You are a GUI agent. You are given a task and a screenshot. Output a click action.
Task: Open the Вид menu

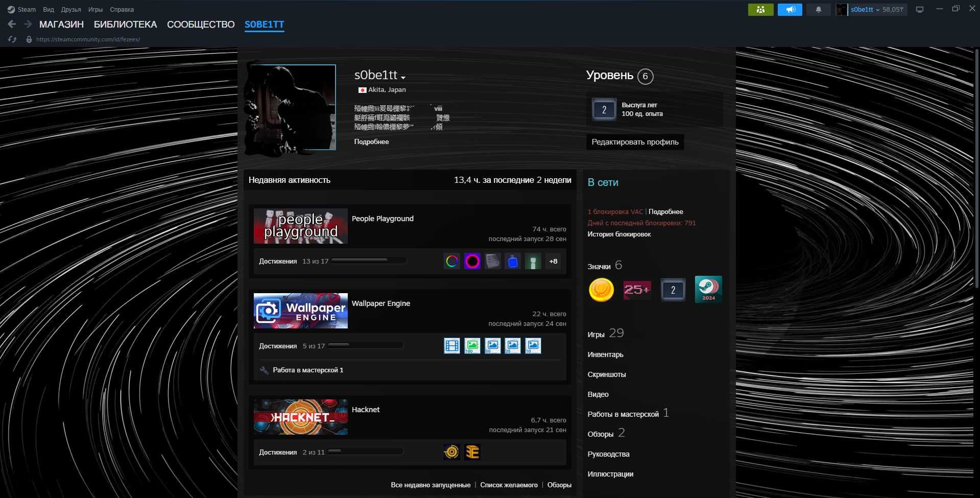[x=49, y=9]
